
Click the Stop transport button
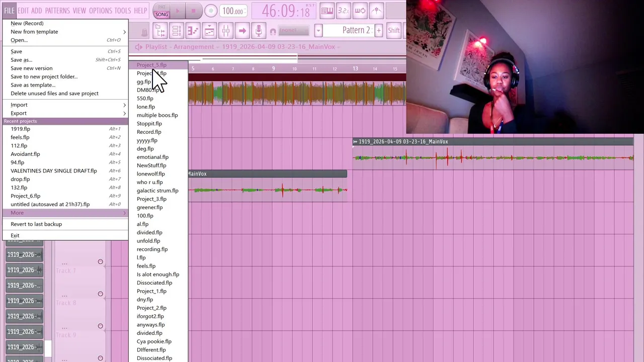pyautogui.click(x=194, y=11)
